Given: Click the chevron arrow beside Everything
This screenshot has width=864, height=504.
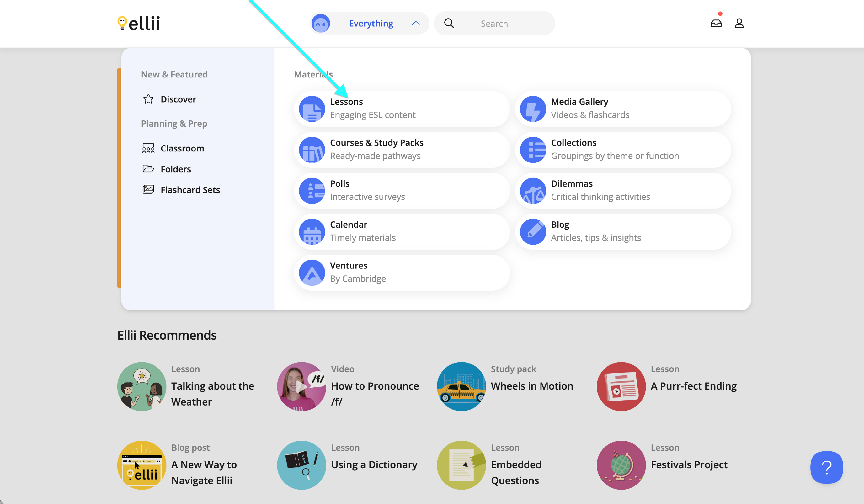Looking at the screenshot, I should point(416,23).
